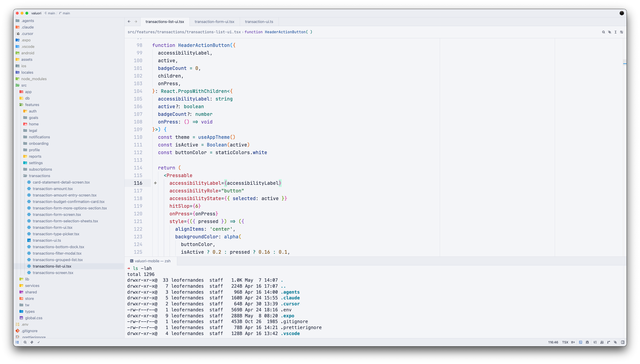Screen dimensions: 640x364
Task: Click the main branch name in title bar
Action: (66, 13)
